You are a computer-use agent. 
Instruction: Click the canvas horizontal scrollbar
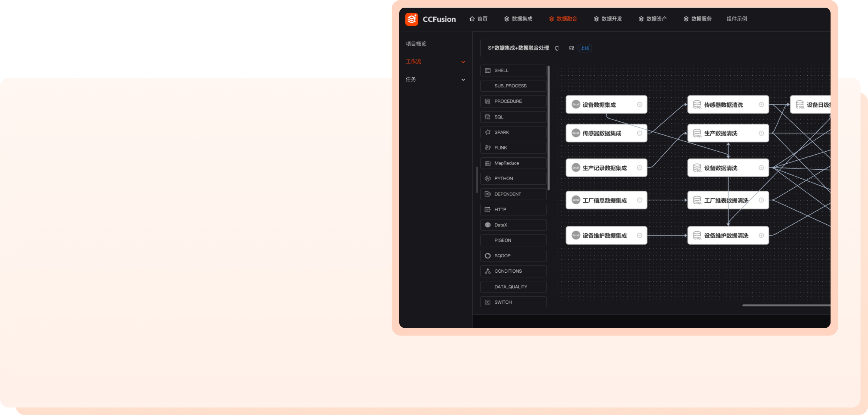coord(786,305)
